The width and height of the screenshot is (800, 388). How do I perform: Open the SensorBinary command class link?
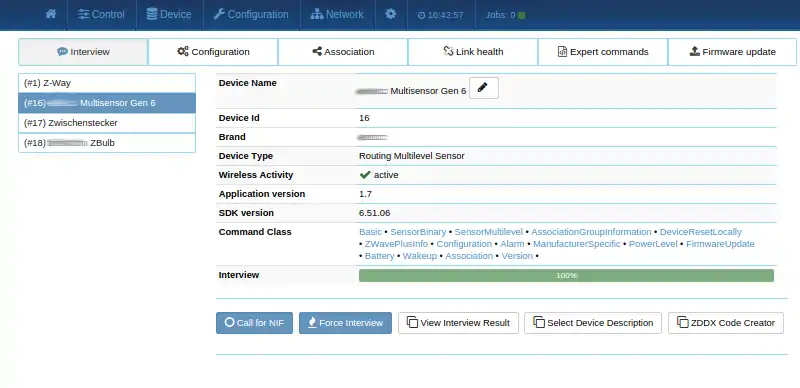[x=418, y=232]
